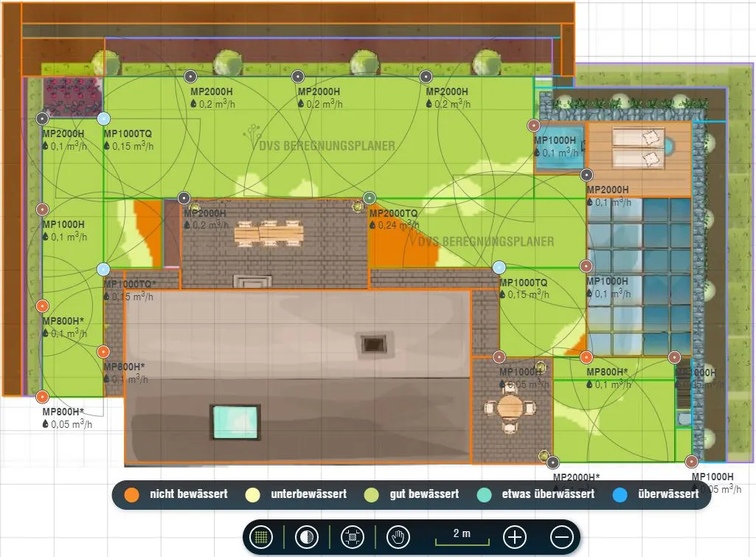Click the 'MP2000TQ' label text
The width and height of the screenshot is (756, 557).
[393, 213]
